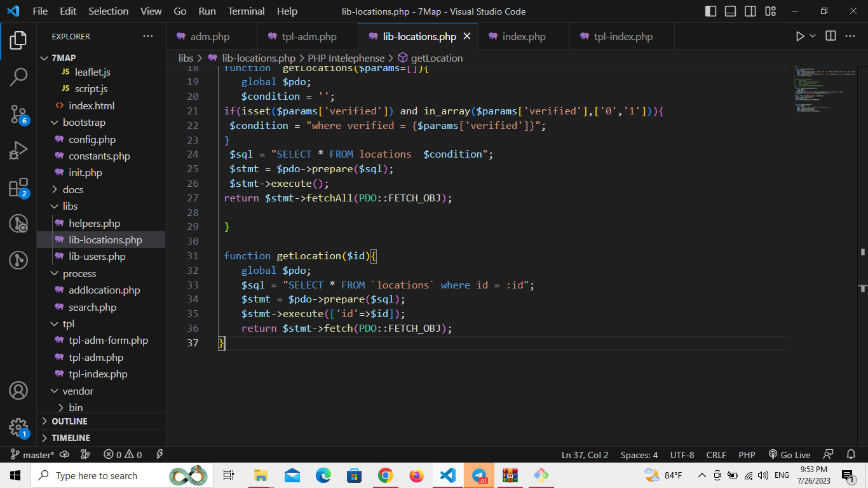Open helpers.php in the file tree
The height and width of the screenshot is (488, 868).
tap(102, 223)
